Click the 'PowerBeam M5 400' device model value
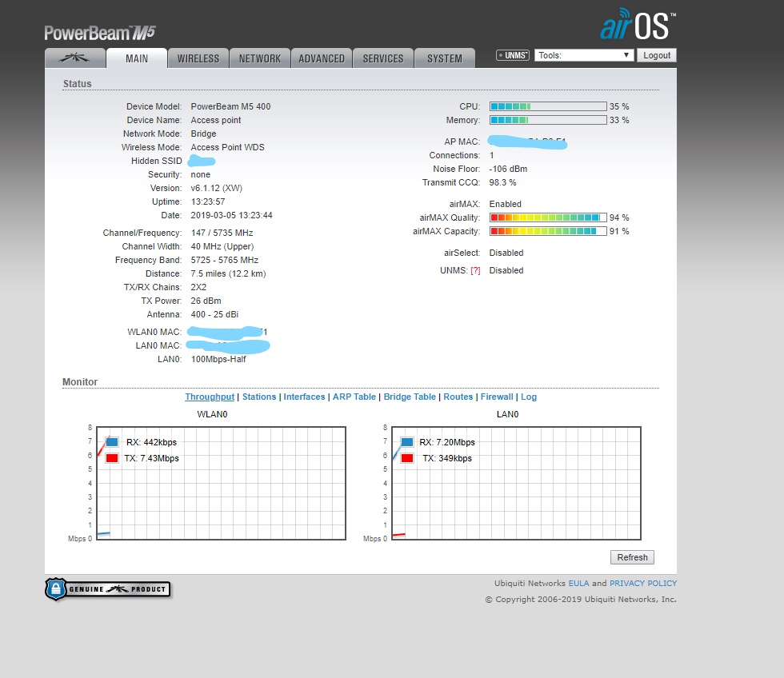The height and width of the screenshot is (678, 784). (x=230, y=106)
